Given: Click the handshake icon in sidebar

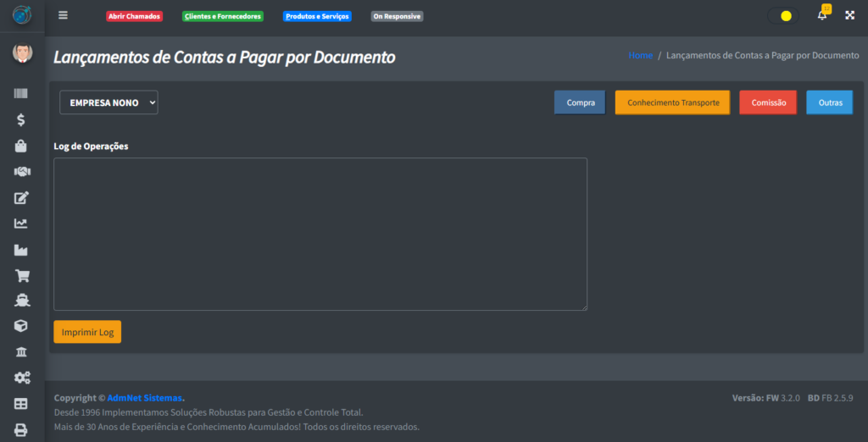Looking at the screenshot, I should (x=21, y=172).
